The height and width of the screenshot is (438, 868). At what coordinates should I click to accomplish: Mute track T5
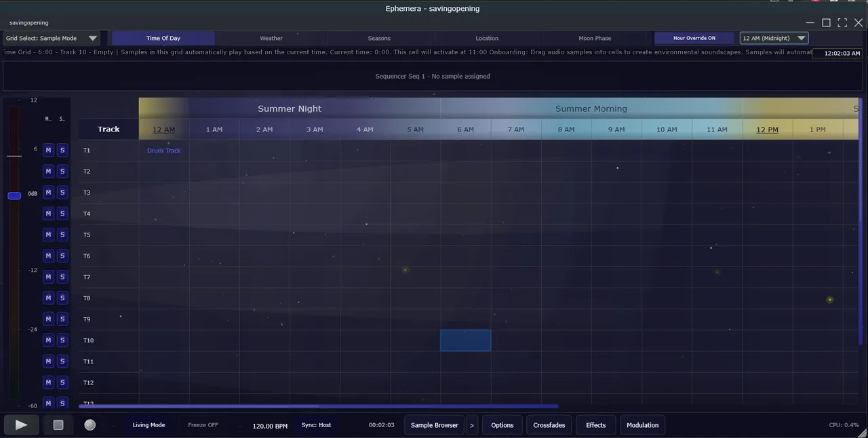coord(47,235)
